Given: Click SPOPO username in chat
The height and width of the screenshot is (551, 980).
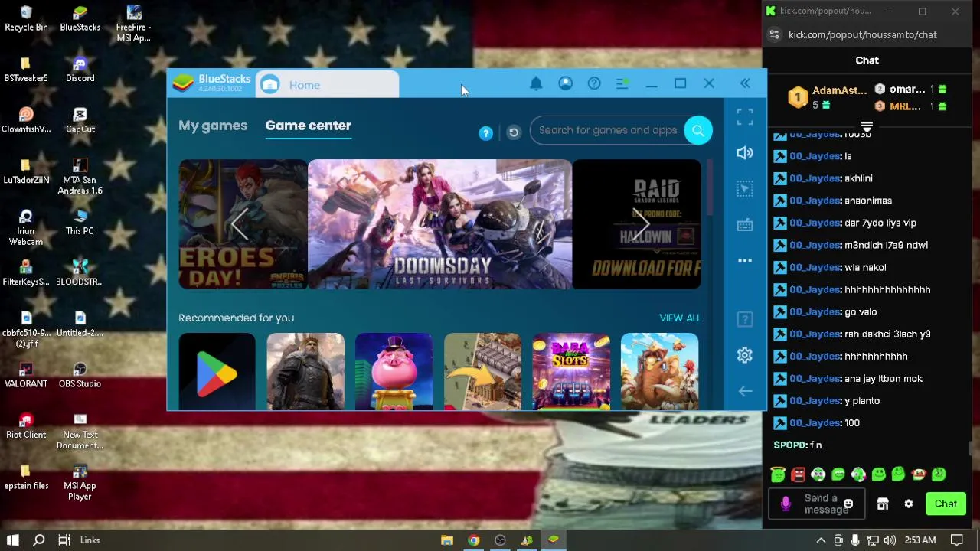Looking at the screenshot, I should tap(790, 445).
